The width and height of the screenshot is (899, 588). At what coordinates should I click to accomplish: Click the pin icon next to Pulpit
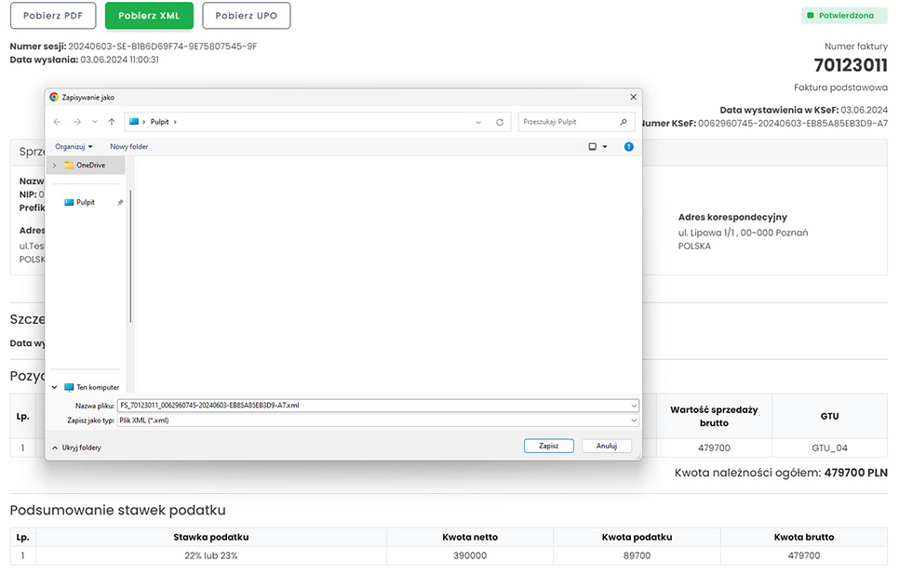(x=120, y=202)
